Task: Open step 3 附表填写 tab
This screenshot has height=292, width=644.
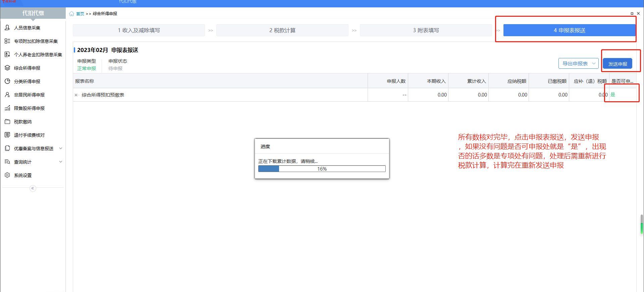Action: (426, 30)
